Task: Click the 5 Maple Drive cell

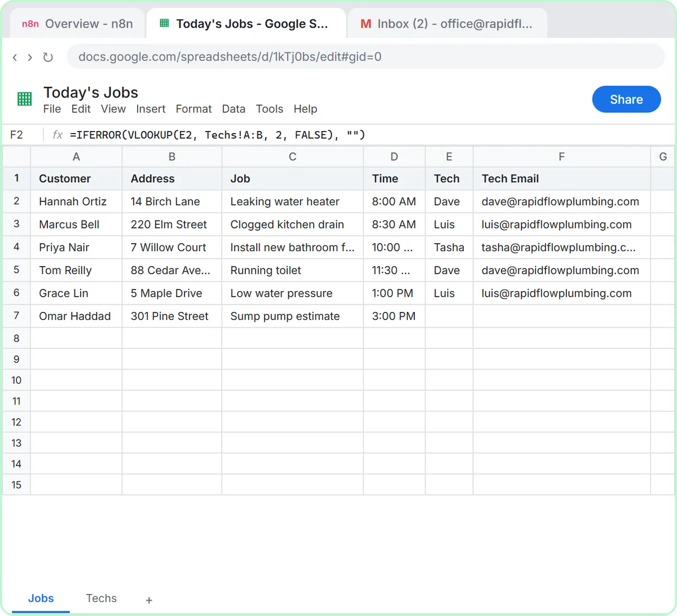Action: pyautogui.click(x=172, y=293)
